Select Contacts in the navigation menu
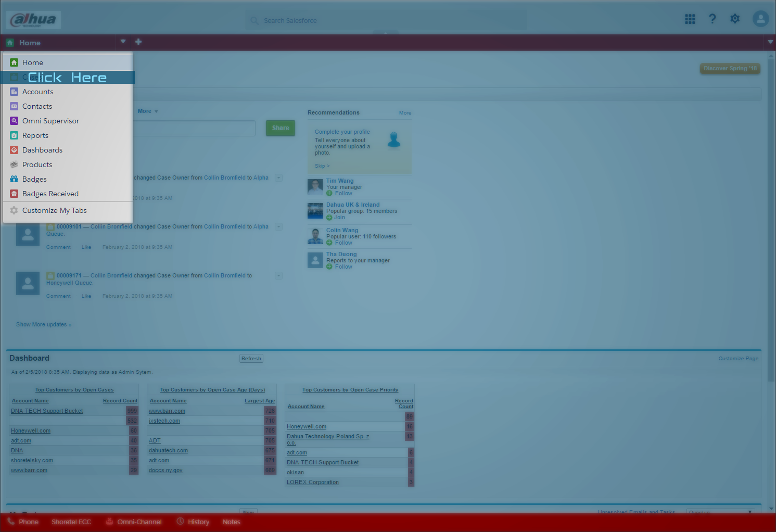Image resolution: width=776 pixels, height=532 pixels. pos(68,106)
